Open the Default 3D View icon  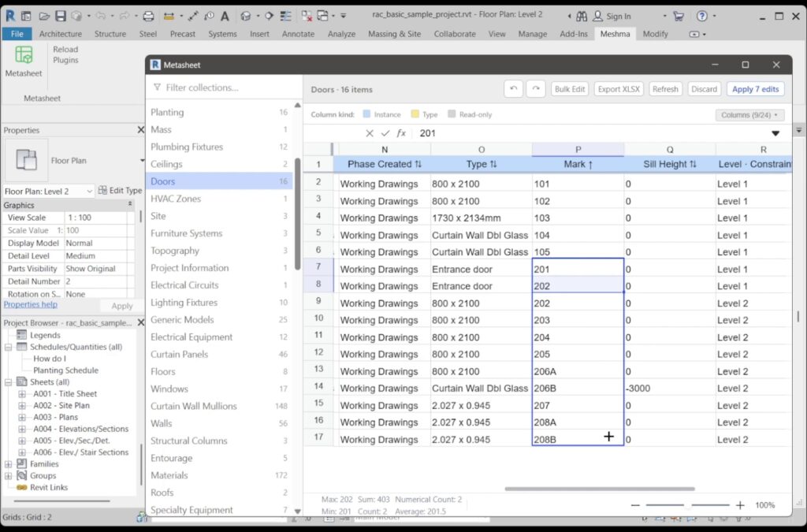(246, 16)
